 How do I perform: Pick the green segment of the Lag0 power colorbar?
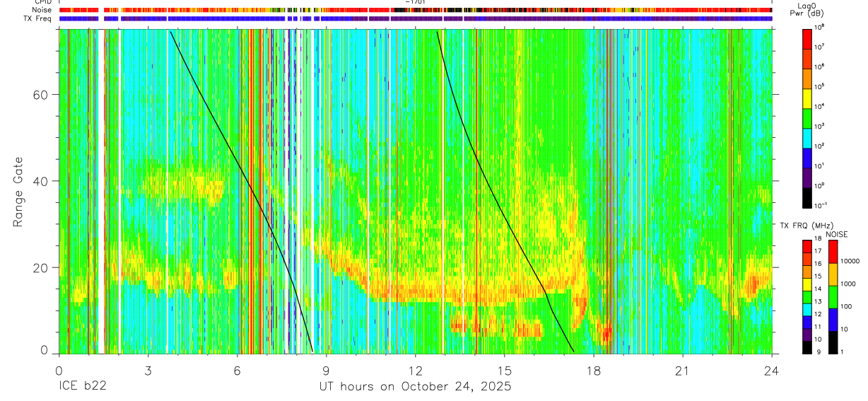[807, 117]
